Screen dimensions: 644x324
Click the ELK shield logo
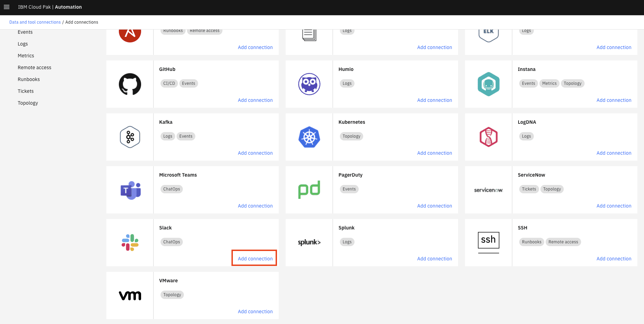(x=489, y=35)
